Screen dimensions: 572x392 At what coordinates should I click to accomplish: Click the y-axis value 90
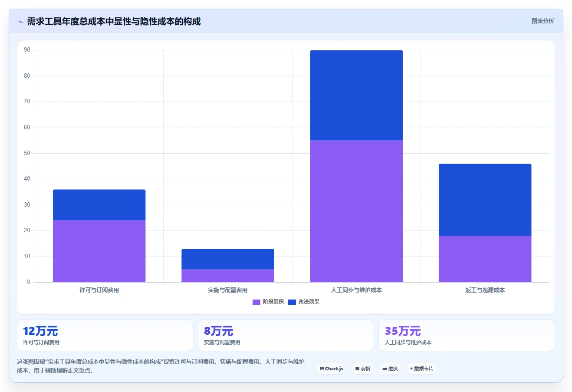(x=27, y=50)
